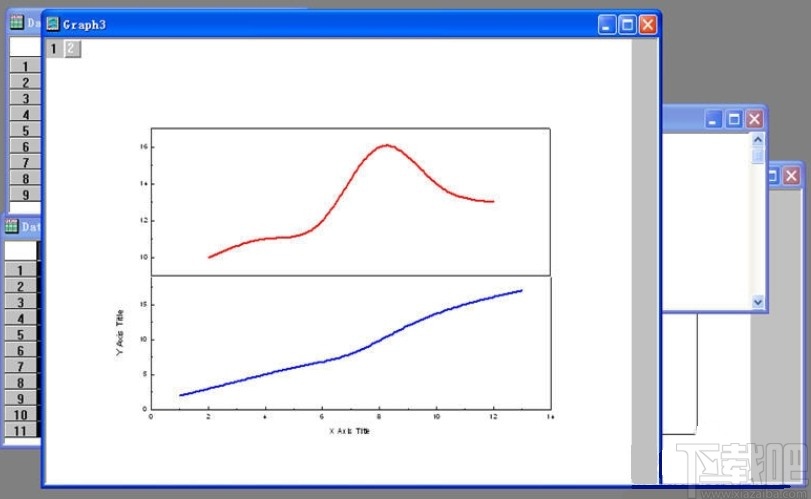
Task: Click the 16 tick label on upper Y axis
Action: (x=143, y=147)
